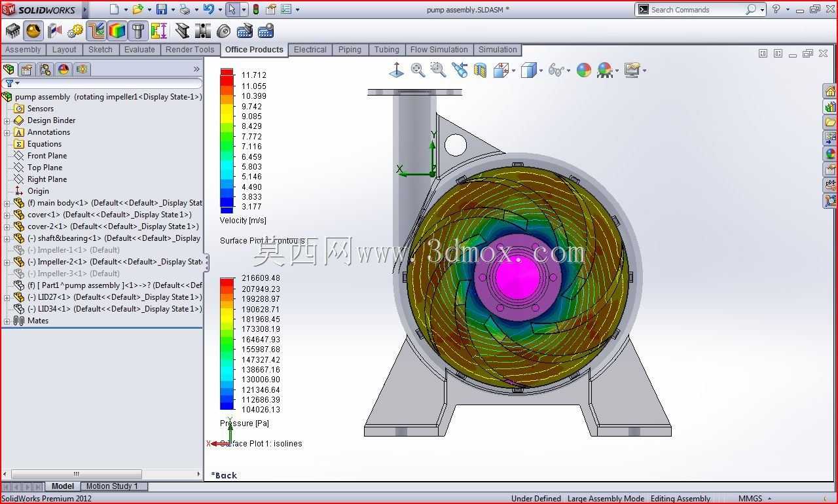Expand the cover<1> component node
The image size is (838, 504).
7,215
